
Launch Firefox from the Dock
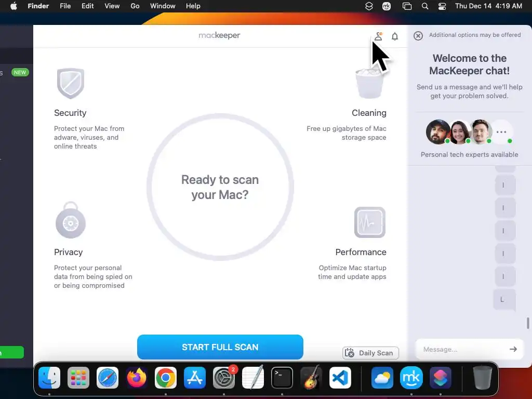click(137, 378)
